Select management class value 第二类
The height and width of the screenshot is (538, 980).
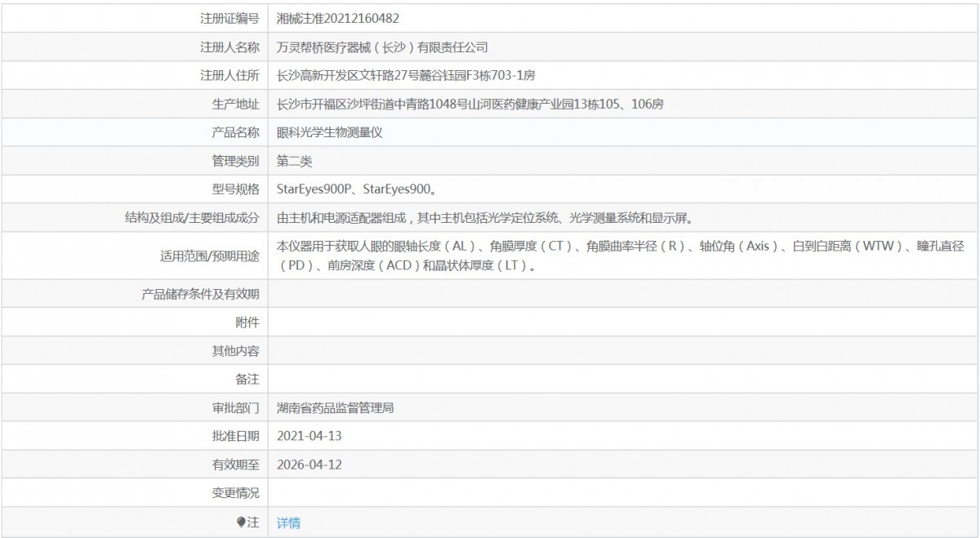point(294,161)
